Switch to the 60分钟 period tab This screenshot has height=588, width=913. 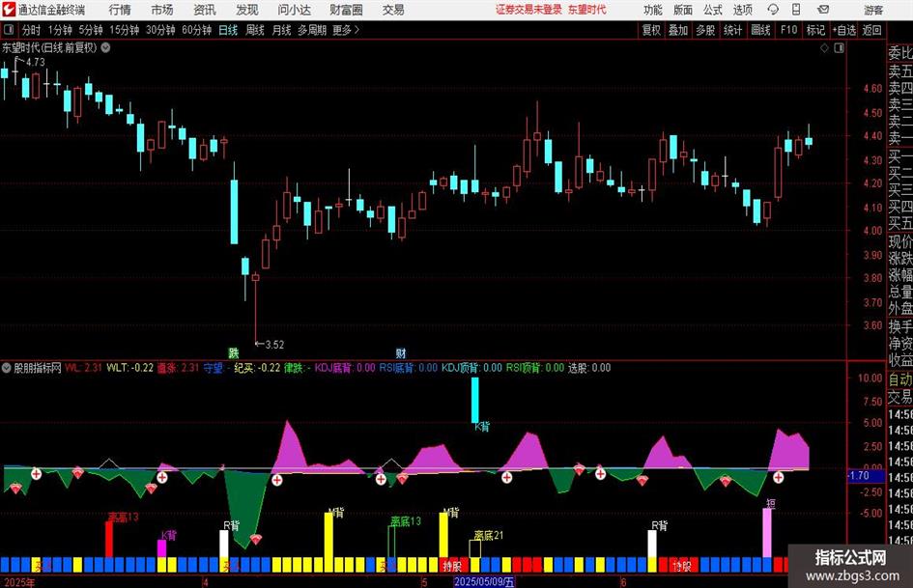click(x=196, y=30)
